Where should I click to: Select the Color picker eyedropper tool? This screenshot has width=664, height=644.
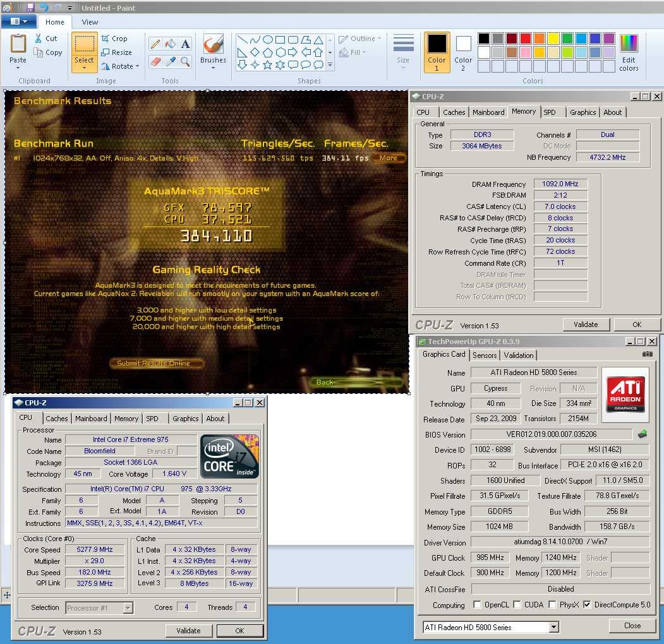(x=171, y=62)
